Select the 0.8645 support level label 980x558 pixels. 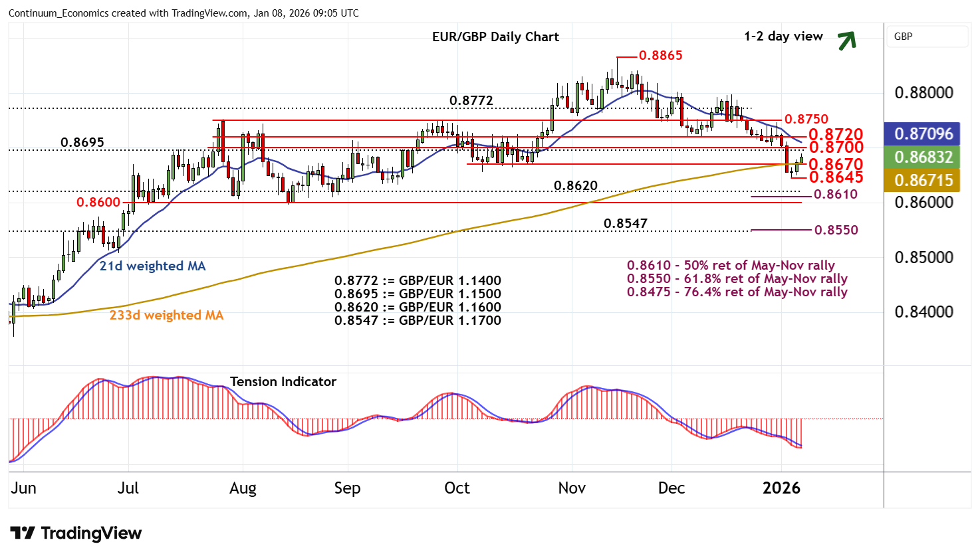pyautogui.click(x=836, y=177)
